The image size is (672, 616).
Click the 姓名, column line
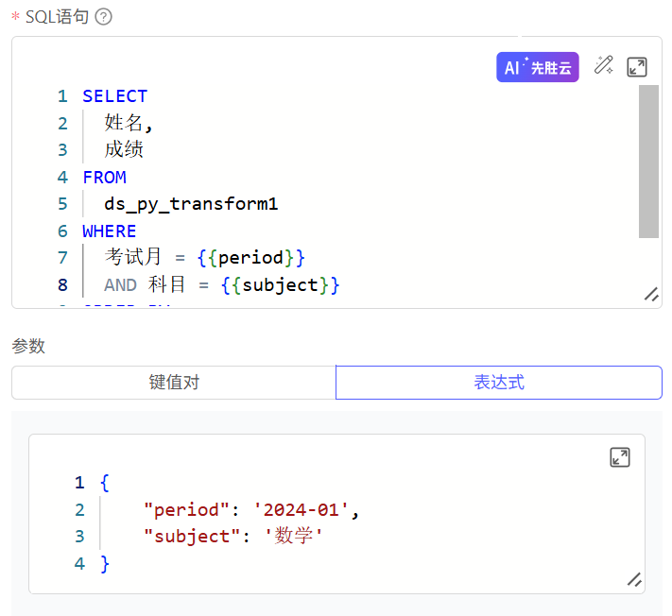[x=129, y=124]
